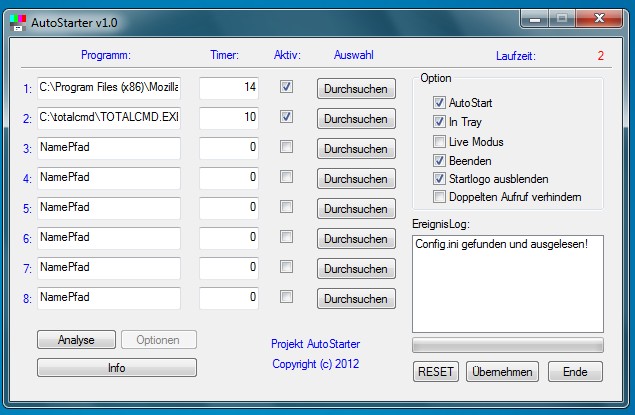This screenshot has height=415, width=635.
Task: Click Durchsuchen button for program 1
Action: point(355,89)
